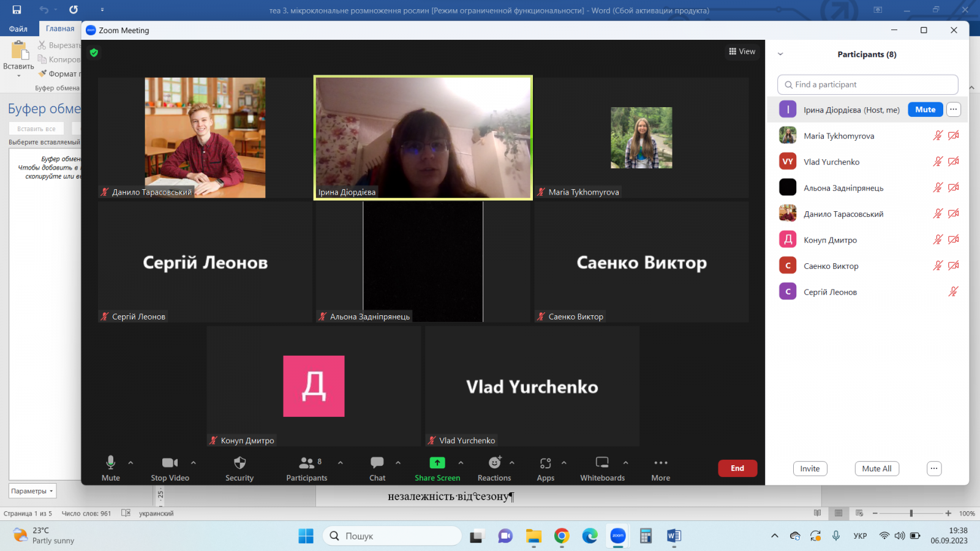The image size is (980, 551).
Task: Toggle Альона Задніпрянець muted microphone icon
Action: click(x=938, y=187)
